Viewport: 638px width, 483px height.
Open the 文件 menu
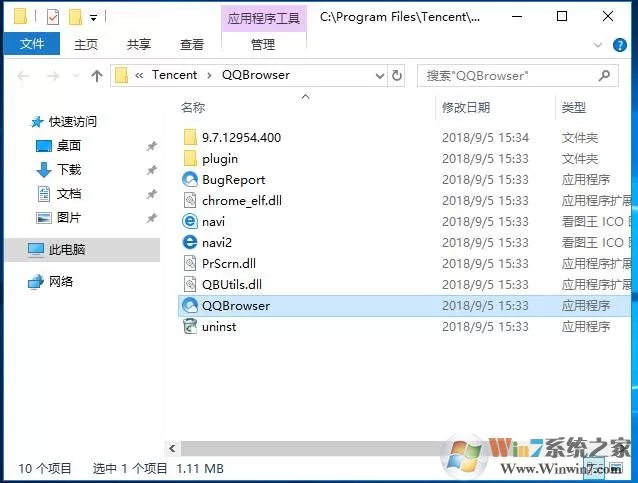32,44
